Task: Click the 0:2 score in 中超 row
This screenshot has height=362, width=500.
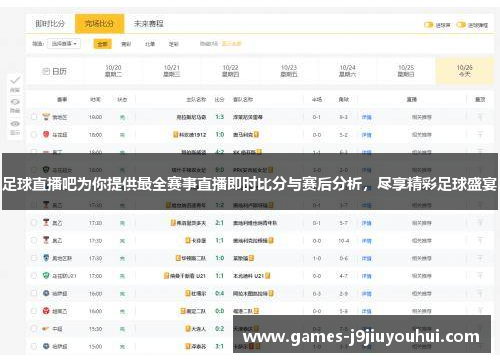Action: [x=220, y=329]
